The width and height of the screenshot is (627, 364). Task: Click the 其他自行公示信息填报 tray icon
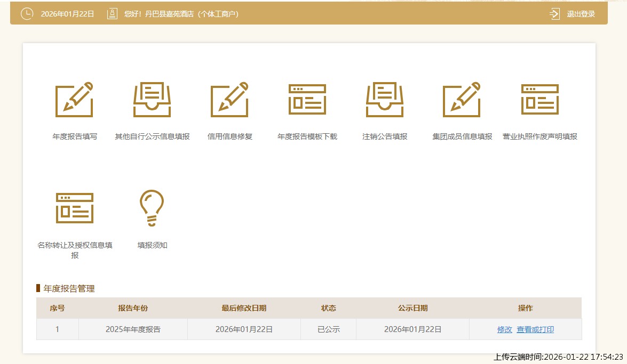[x=152, y=100]
